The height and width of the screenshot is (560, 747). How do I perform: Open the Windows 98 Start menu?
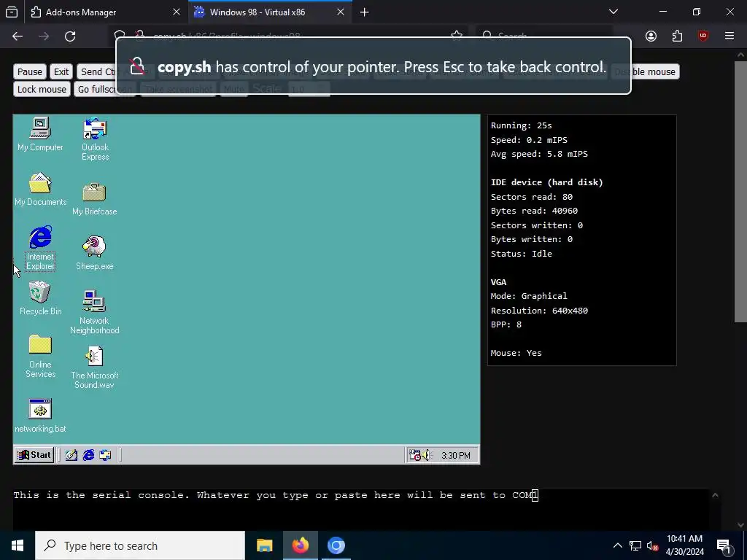34,455
